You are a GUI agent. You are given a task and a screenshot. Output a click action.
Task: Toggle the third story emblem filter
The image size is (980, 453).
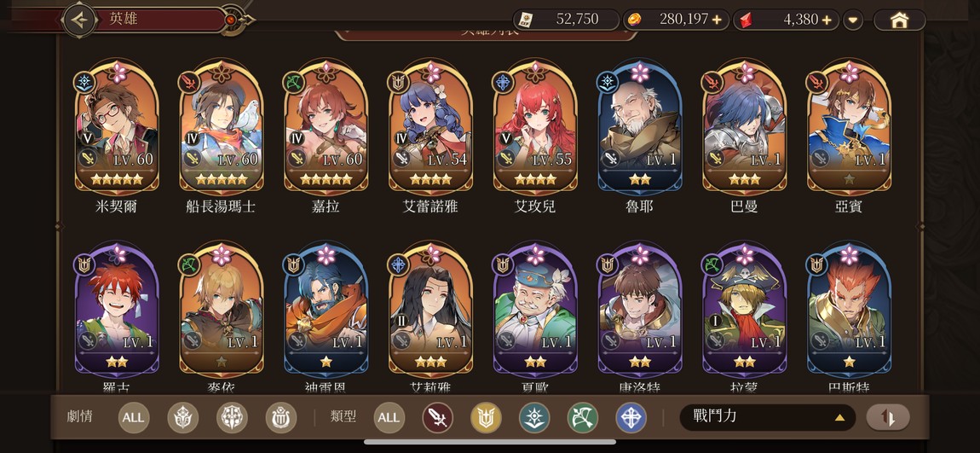(280, 418)
